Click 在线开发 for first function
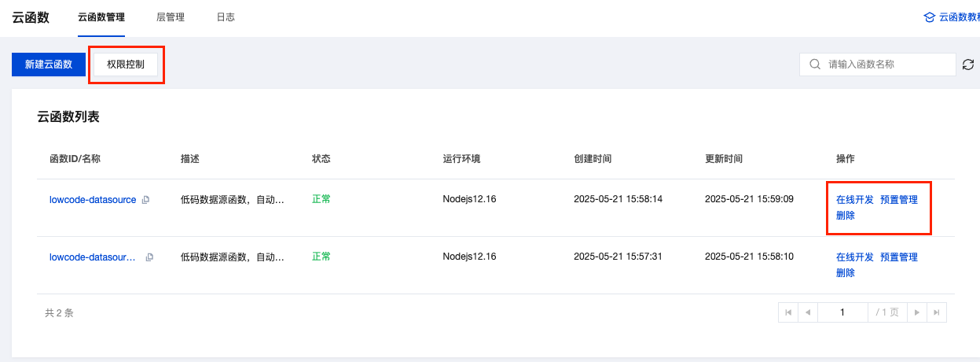Image resolution: width=980 pixels, height=362 pixels. [x=855, y=200]
